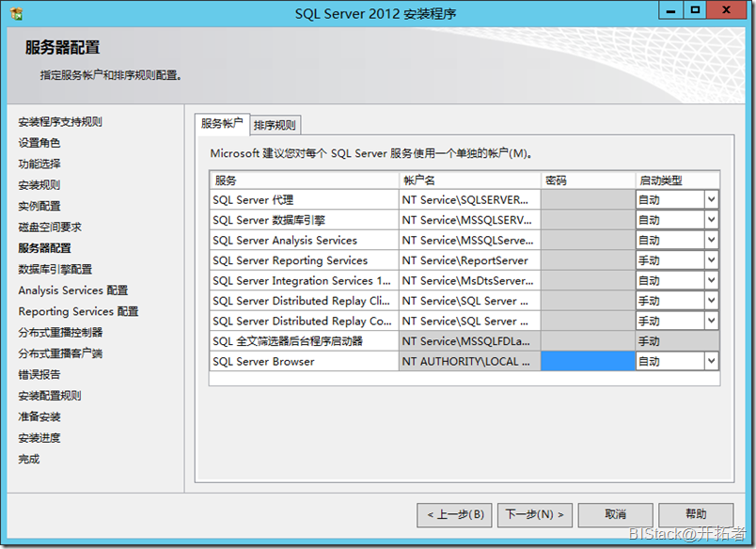This screenshot has width=756, height=549.
Task: Click the 密码 column header
Action: tap(588, 180)
